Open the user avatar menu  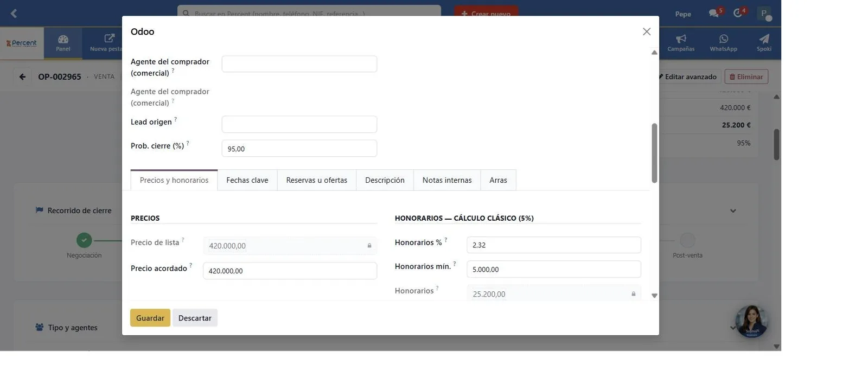click(764, 14)
